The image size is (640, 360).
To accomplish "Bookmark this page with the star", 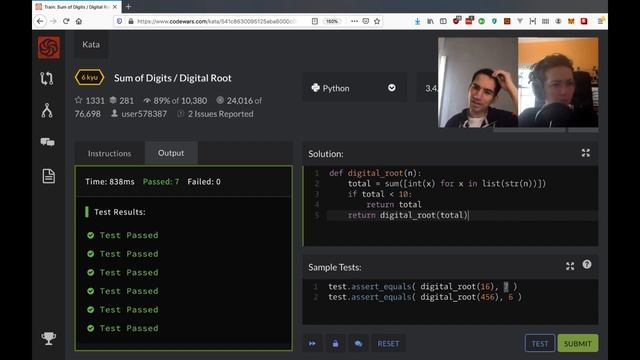I will point(377,21).
